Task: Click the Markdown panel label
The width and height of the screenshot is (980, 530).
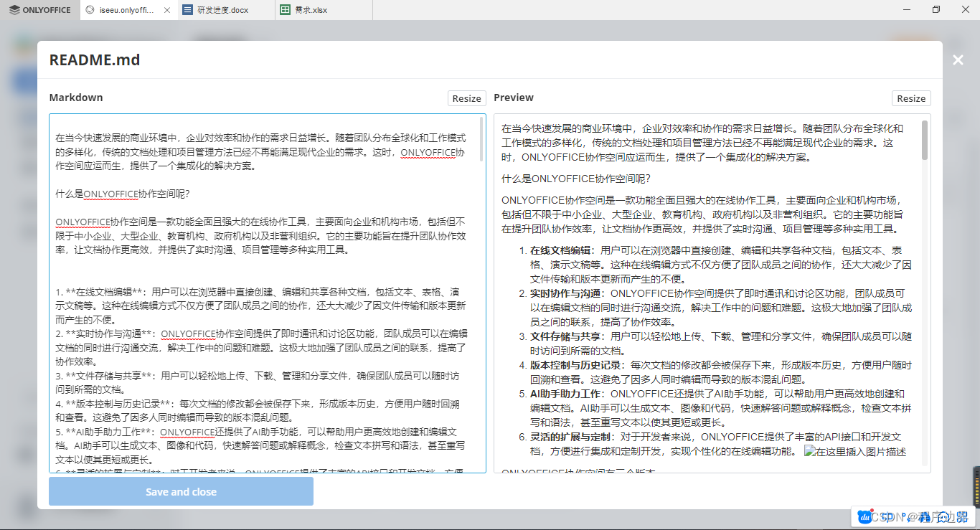Action: coord(76,98)
